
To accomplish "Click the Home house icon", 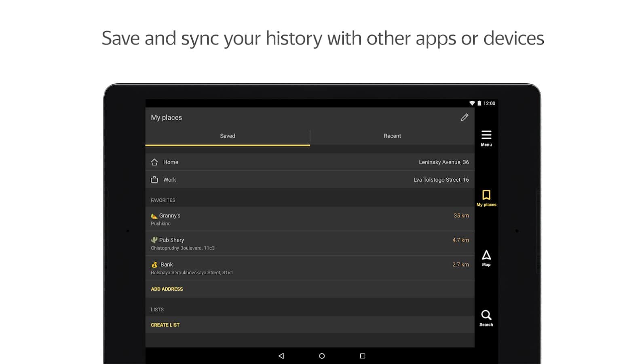I will point(154,162).
